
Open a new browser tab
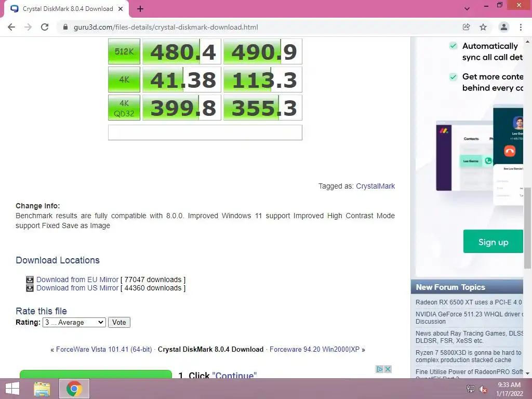tap(140, 9)
